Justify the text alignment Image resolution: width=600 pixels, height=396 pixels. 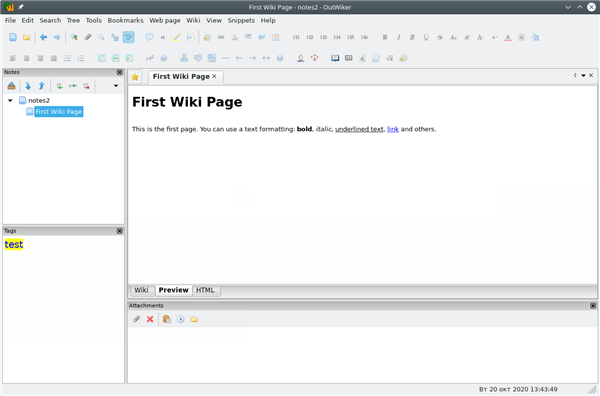pos(54,58)
